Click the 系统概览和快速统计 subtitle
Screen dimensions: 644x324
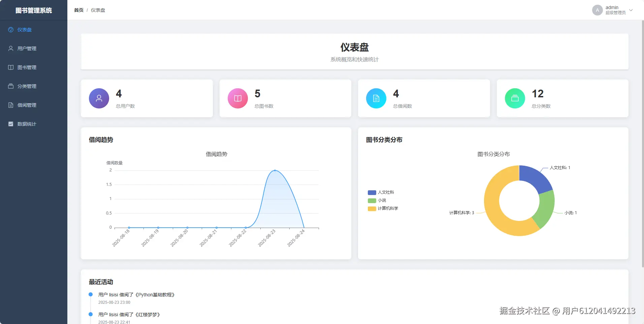[x=355, y=60]
